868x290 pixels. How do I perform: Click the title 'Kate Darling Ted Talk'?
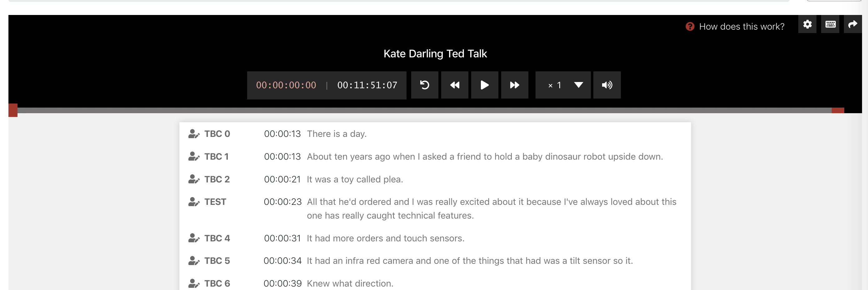point(435,53)
